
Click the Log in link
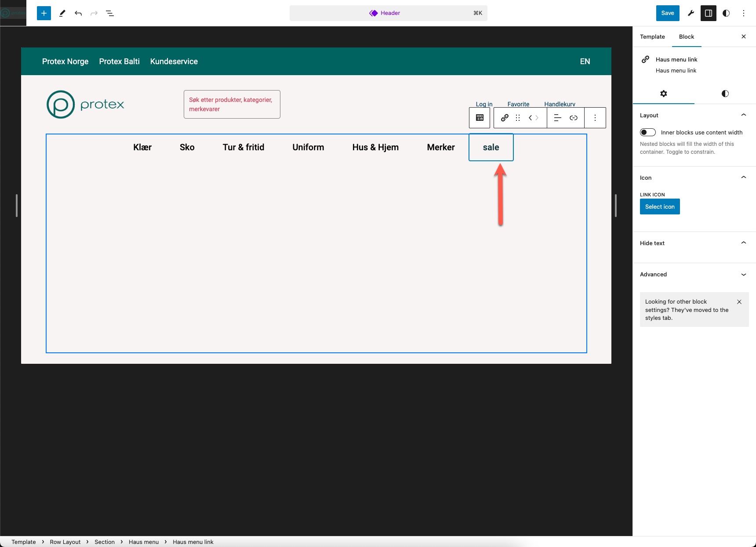[x=484, y=104]
